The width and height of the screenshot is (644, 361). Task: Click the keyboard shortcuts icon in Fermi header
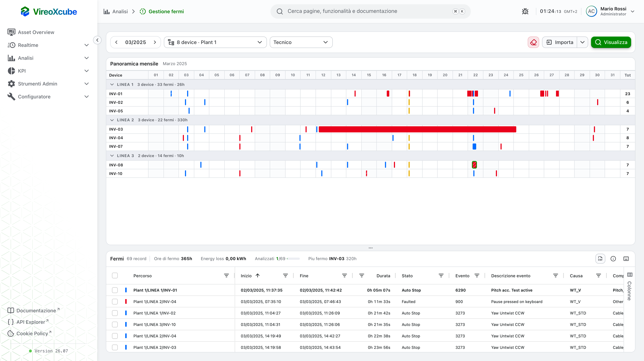pos(626,259)
